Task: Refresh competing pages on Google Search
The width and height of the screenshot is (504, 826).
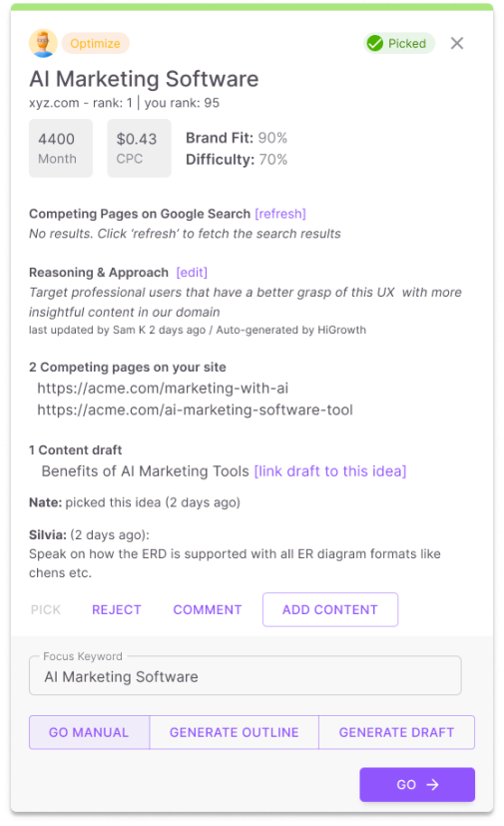Action: (x=280, y=214)
